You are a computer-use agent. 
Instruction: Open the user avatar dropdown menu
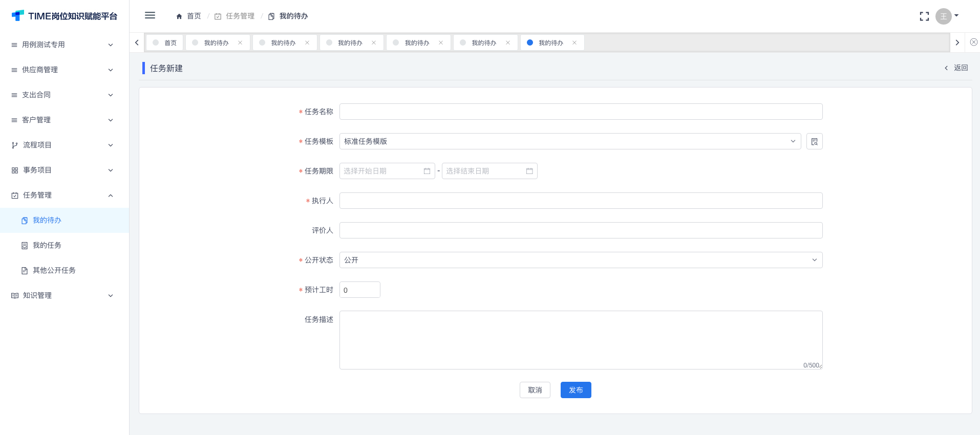947,16
